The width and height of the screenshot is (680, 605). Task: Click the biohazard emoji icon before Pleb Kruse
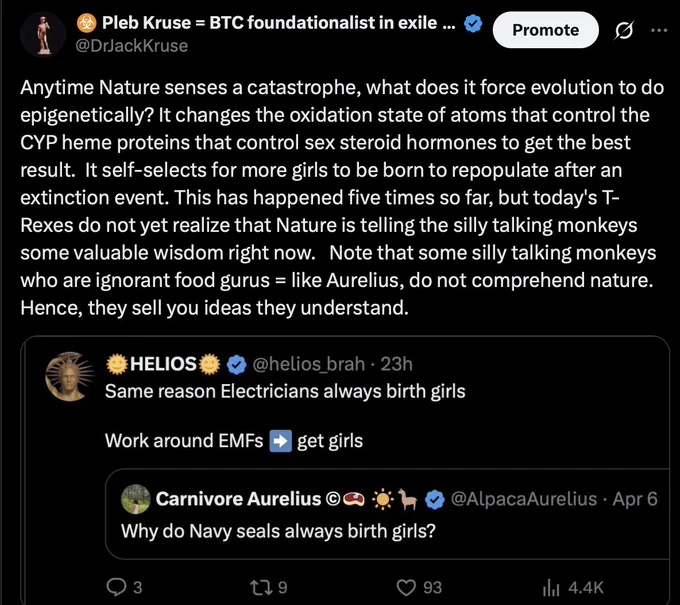tap(87, 23)
